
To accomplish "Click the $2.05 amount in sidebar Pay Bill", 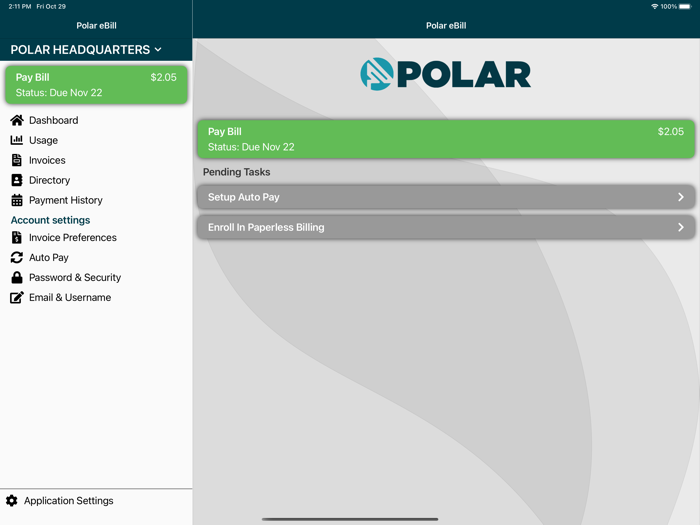I will [163, 77].
